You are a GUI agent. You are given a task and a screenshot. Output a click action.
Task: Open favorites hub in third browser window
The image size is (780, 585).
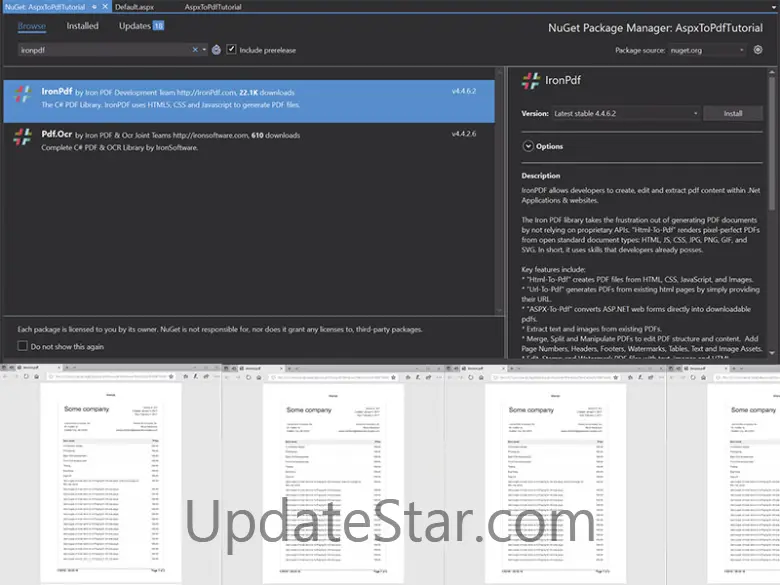(x=630, y=377)
